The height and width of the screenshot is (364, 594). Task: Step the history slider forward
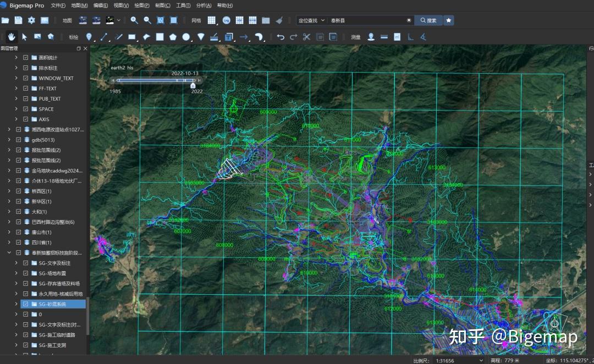click(x=199, y=80)
